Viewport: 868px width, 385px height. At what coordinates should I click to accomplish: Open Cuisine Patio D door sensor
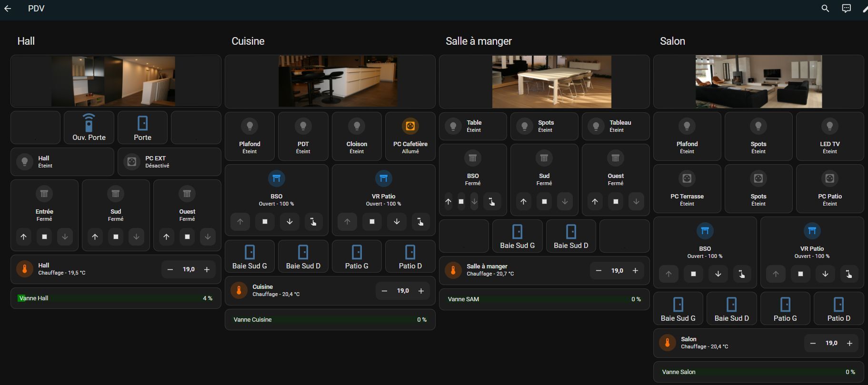pyautogui.click(x=410, y=257)
